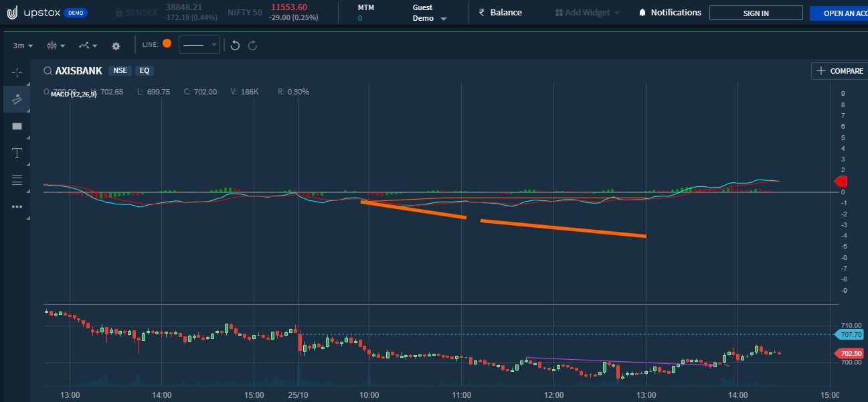Click the bell icon beside Notifications
Image resolution: width=868 pixels, height=402 pixels.
click(642, 13)
